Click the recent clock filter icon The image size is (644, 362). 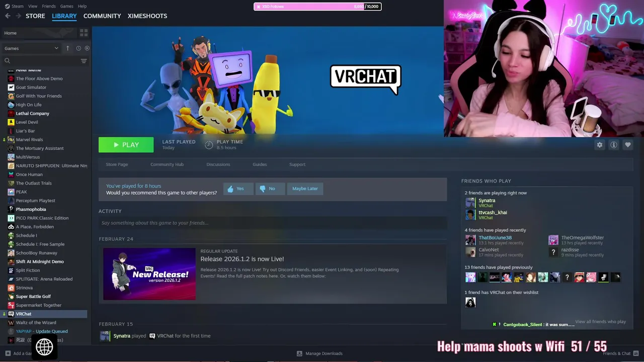78,48
